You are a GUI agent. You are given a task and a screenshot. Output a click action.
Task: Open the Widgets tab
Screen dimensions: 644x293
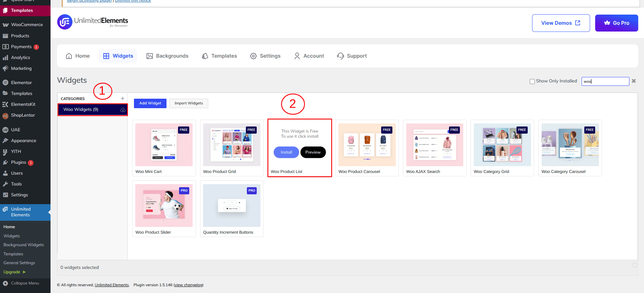[118, 56]
